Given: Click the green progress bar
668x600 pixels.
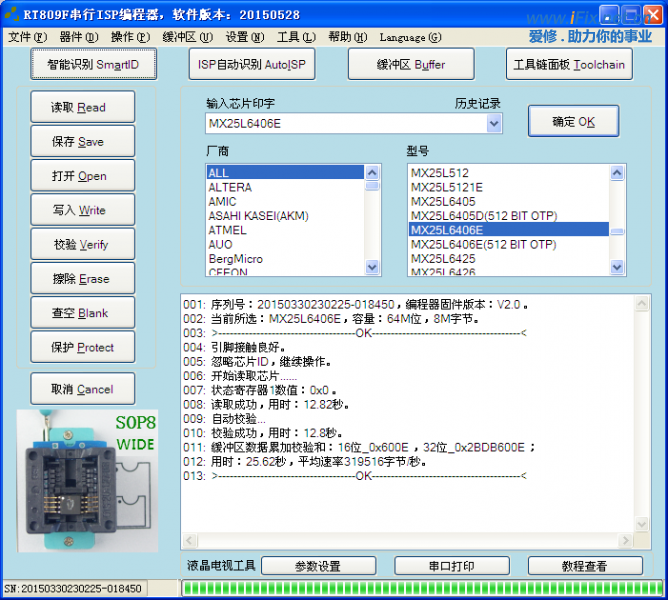Looking at the screenshot, I should [x=422, y=588].
